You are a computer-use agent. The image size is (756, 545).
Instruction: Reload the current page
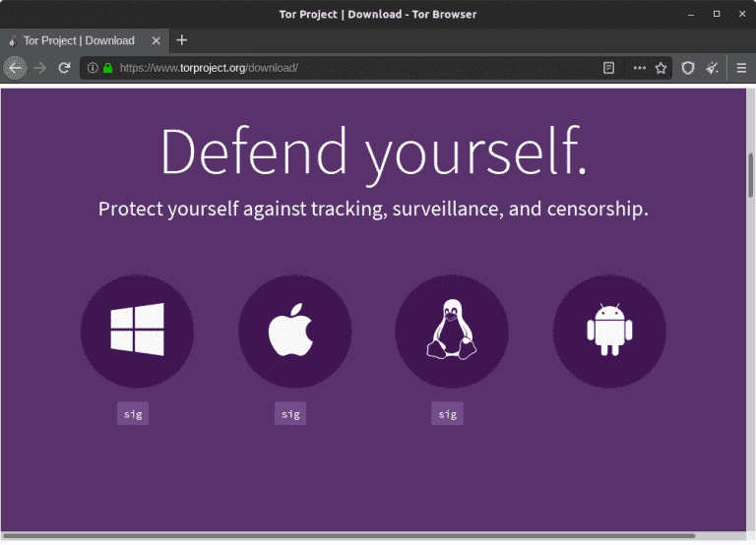(64, 68)
